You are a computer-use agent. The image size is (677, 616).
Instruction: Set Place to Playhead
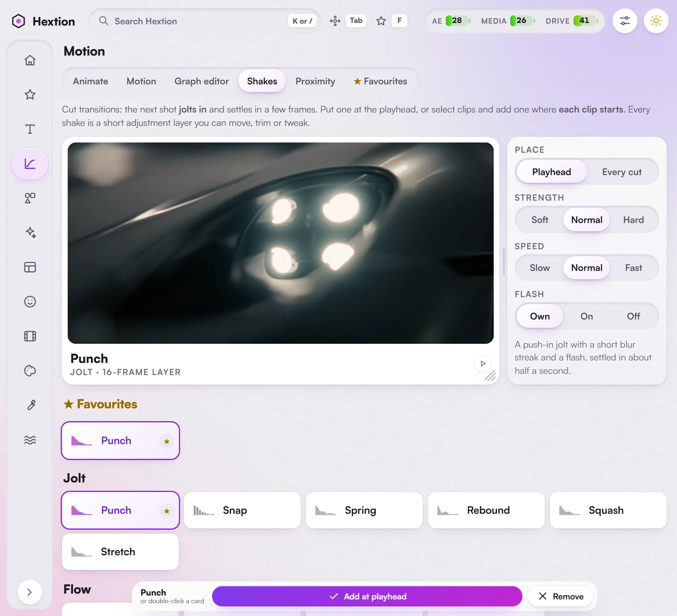[551, 172]
